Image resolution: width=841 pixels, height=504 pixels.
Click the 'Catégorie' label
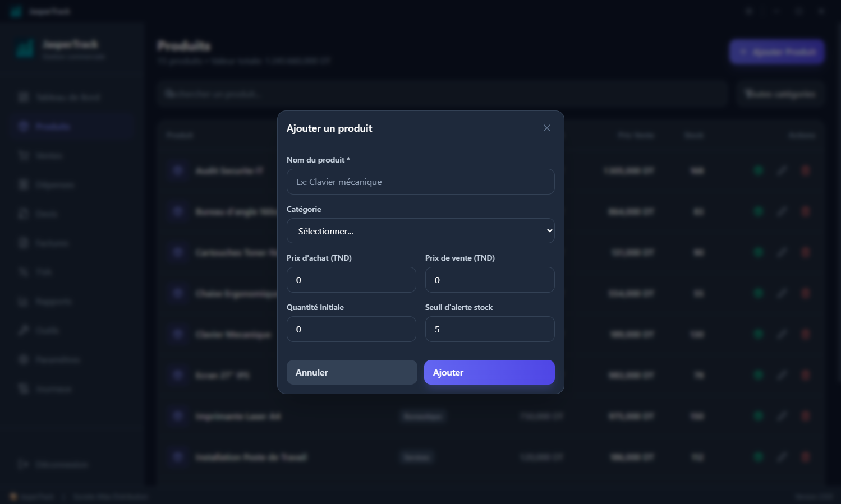coord(304,209)
